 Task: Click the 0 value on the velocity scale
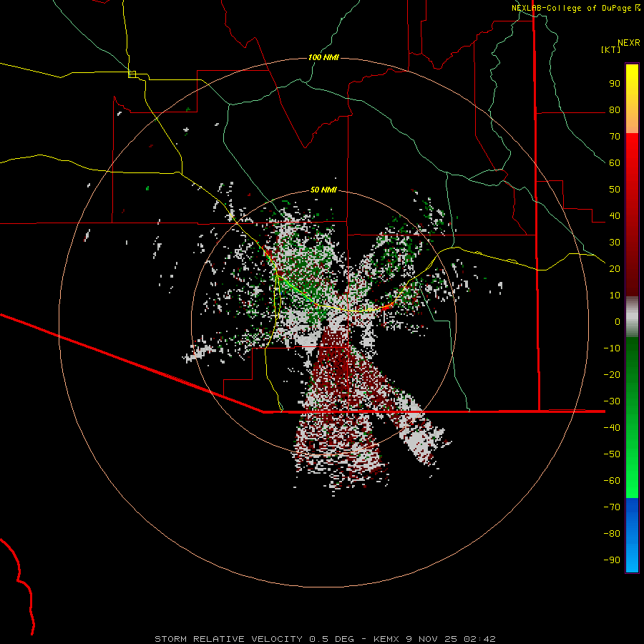point(618,322)
